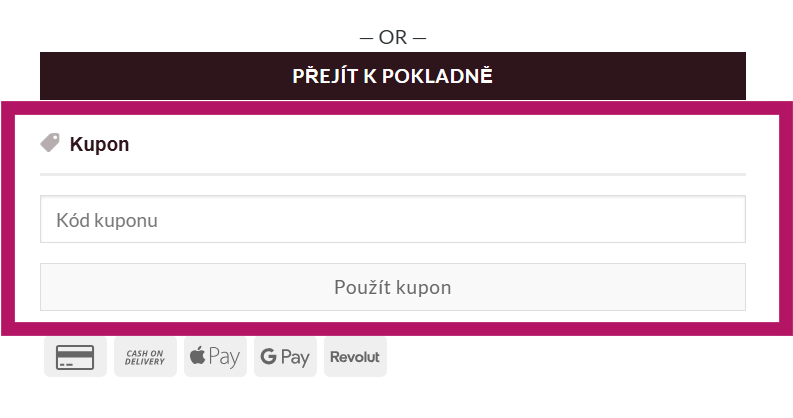
Task: Choose the Google Pay payment badge
Action: 285,357
